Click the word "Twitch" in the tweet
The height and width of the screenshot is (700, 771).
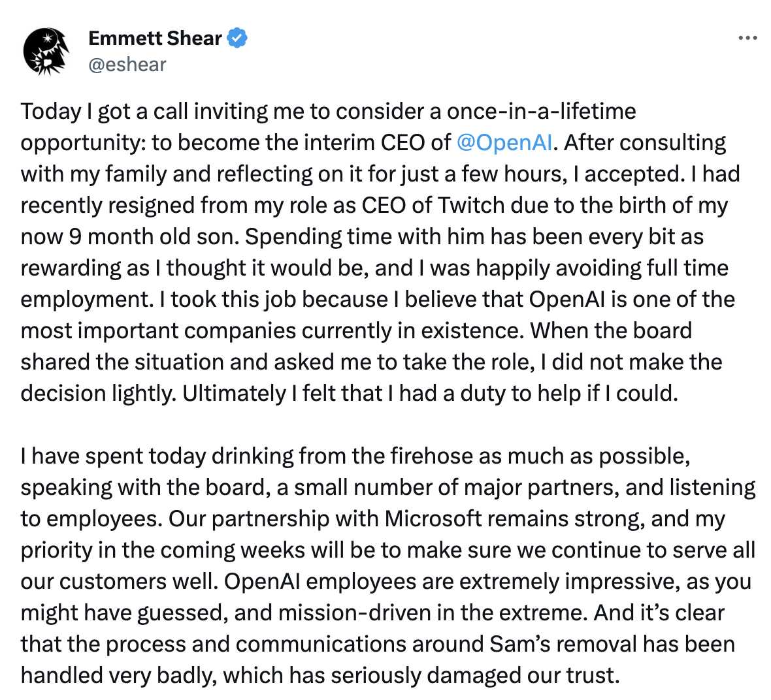tap(471, 205)
